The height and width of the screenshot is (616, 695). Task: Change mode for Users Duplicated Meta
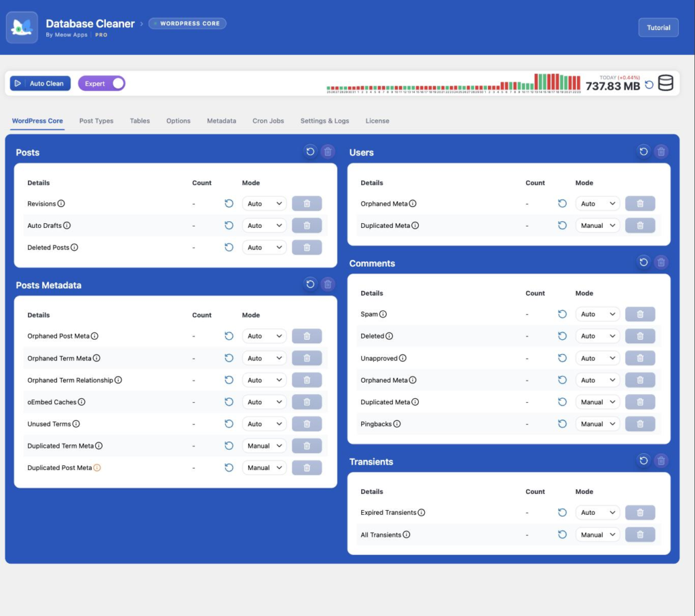[x=597, y=225]
